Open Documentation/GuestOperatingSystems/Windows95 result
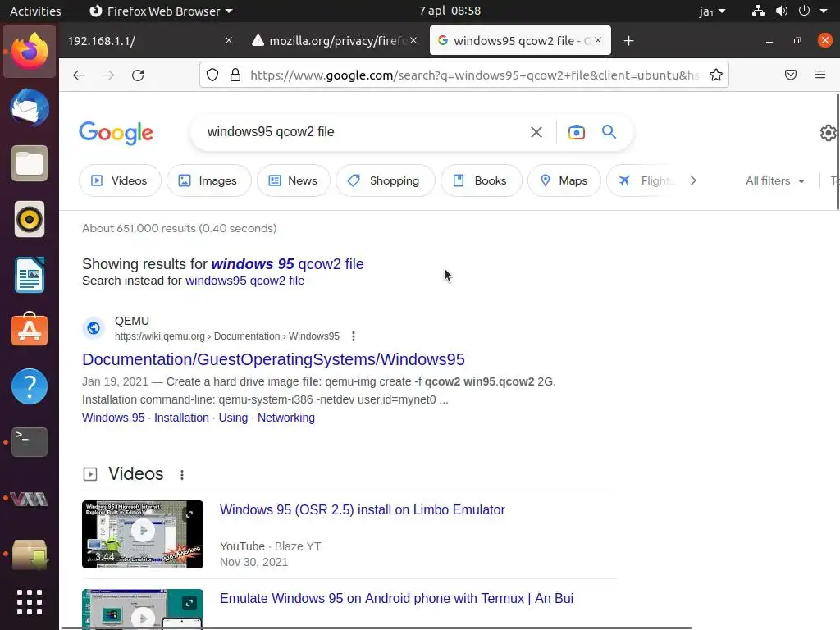 coord(273,359)
